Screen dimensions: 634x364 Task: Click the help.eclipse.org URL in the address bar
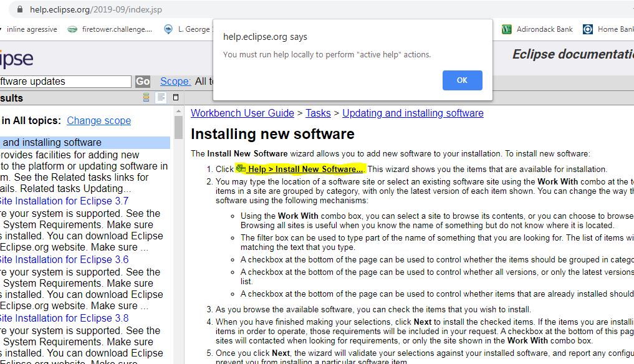point(96,9)
